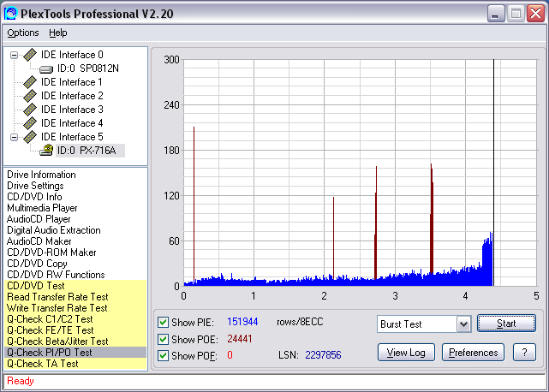Select Q-Check Beta/Jitter Test
The height and width of the screenshot is (392, 549).
click(75, 342)
